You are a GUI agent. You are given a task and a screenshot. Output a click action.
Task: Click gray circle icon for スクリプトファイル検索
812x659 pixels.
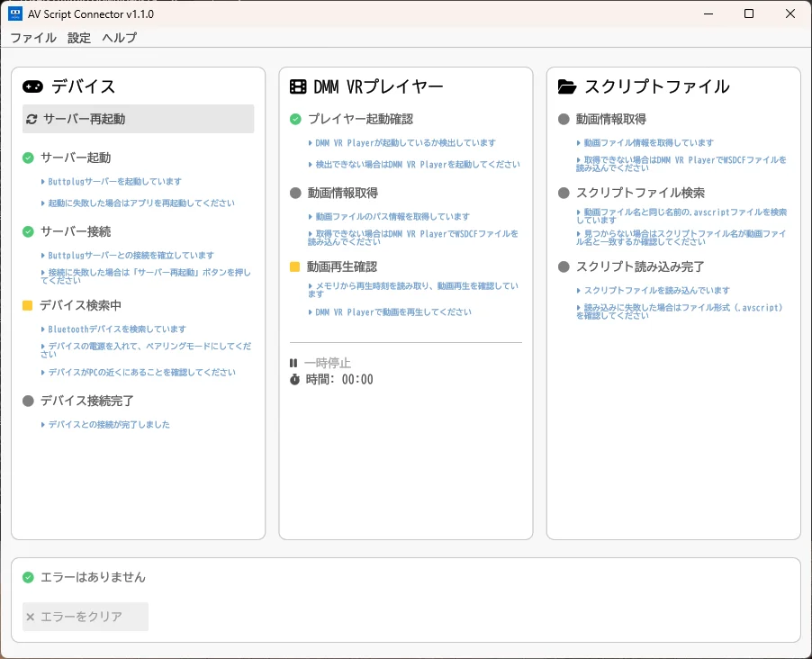click(564, 193)
